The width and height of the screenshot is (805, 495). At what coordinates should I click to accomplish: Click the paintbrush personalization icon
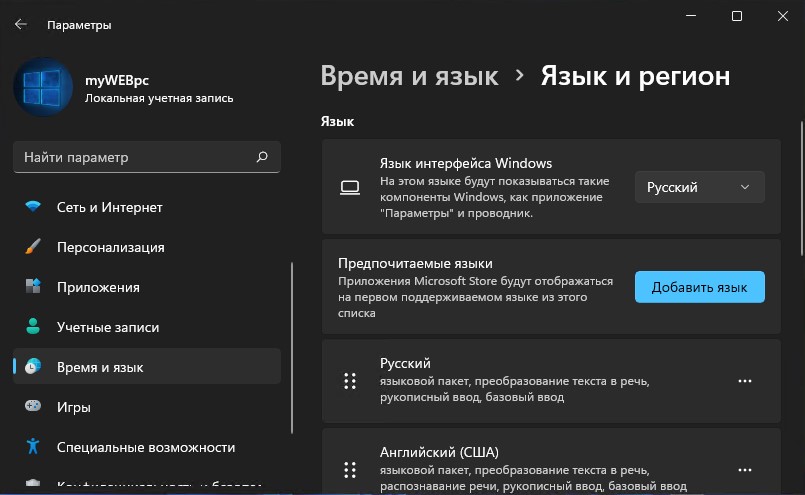click(33, 246)
